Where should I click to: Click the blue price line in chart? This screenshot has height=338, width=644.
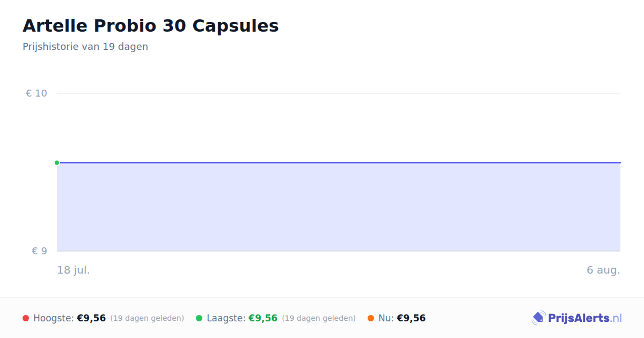(x=339, y=163)
